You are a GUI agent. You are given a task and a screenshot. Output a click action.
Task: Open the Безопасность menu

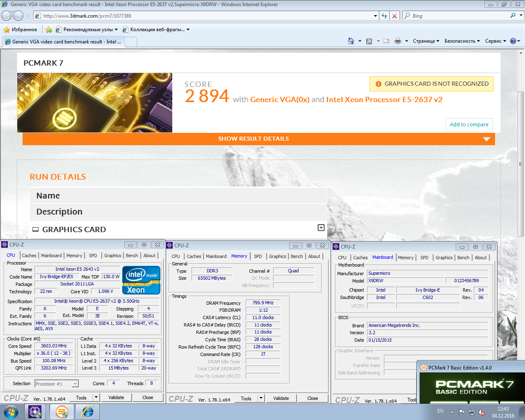click(x=462, y=41)
